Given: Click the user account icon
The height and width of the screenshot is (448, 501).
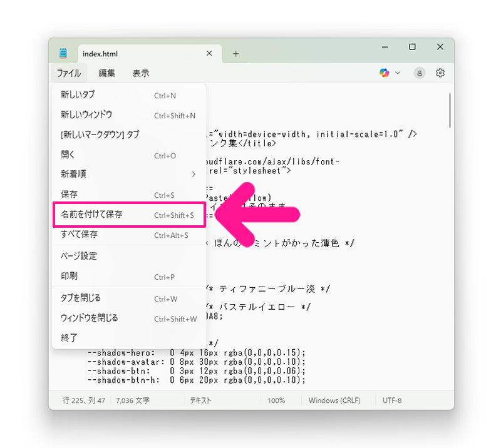Looking at the screenshot, I should [420, 73].
